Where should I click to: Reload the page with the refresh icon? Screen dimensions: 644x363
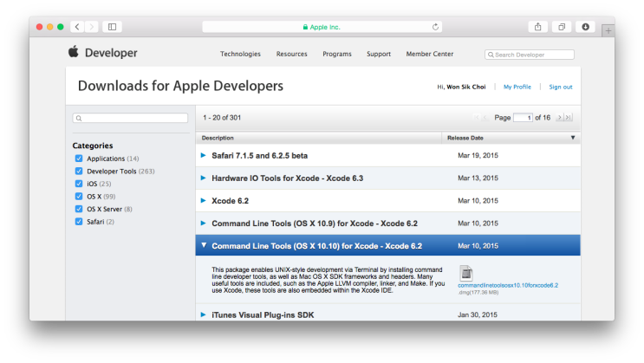435,27
